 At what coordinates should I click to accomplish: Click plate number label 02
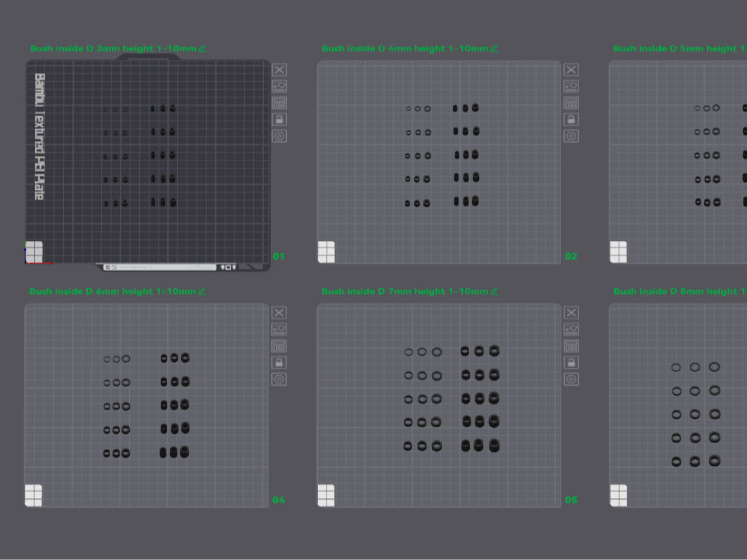pyautogui.click(x=570, y=257)
